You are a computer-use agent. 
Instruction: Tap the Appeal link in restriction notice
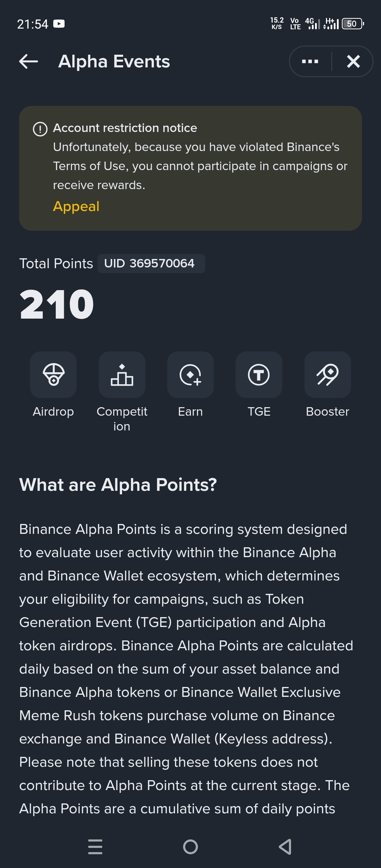coord(76,206)
